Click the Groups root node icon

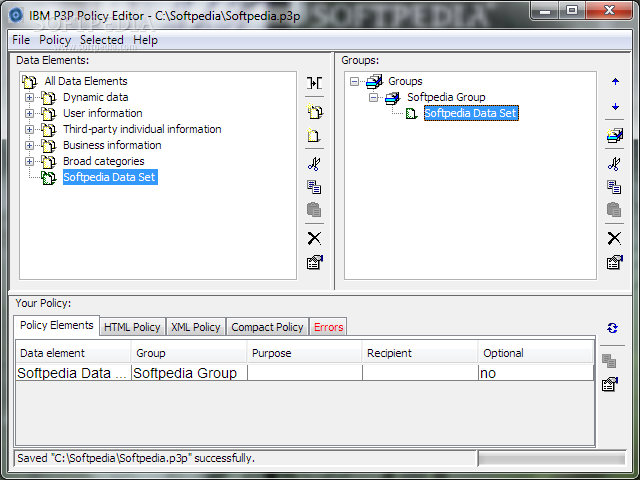pos(374,81)
